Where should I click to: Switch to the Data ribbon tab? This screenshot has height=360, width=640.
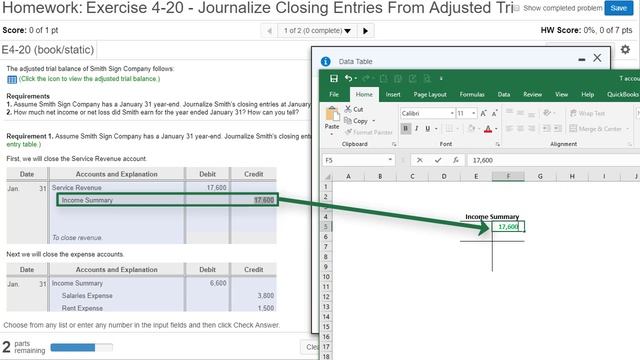tap(504, 94)
